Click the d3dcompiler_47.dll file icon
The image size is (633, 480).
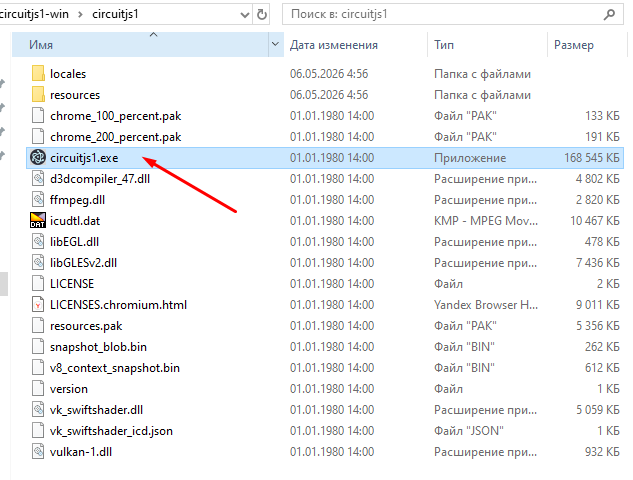[38, 178]
